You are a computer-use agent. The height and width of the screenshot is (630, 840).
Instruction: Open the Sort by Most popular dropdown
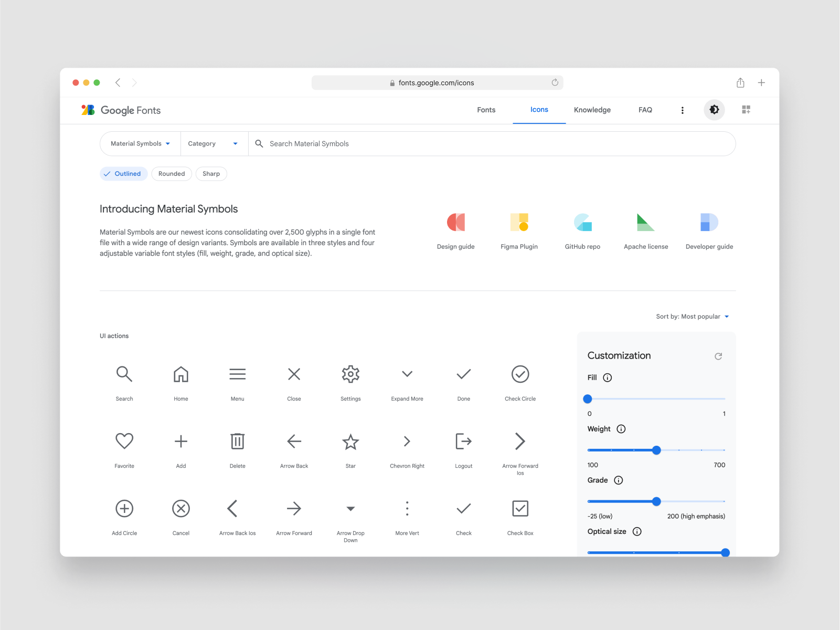pos(693,317)
